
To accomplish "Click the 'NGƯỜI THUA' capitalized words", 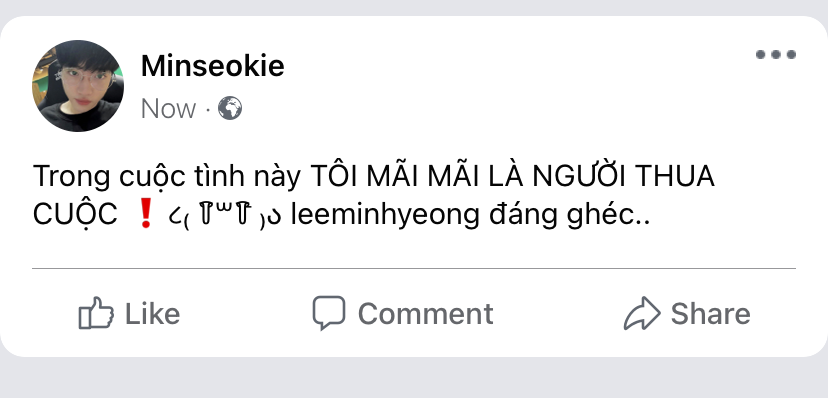I will point(623,176).
